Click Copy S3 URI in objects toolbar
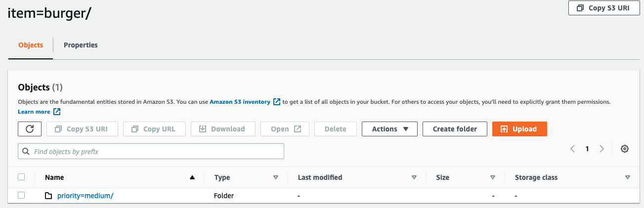Screen dimensions: 644x208 (x=83, y=129)
